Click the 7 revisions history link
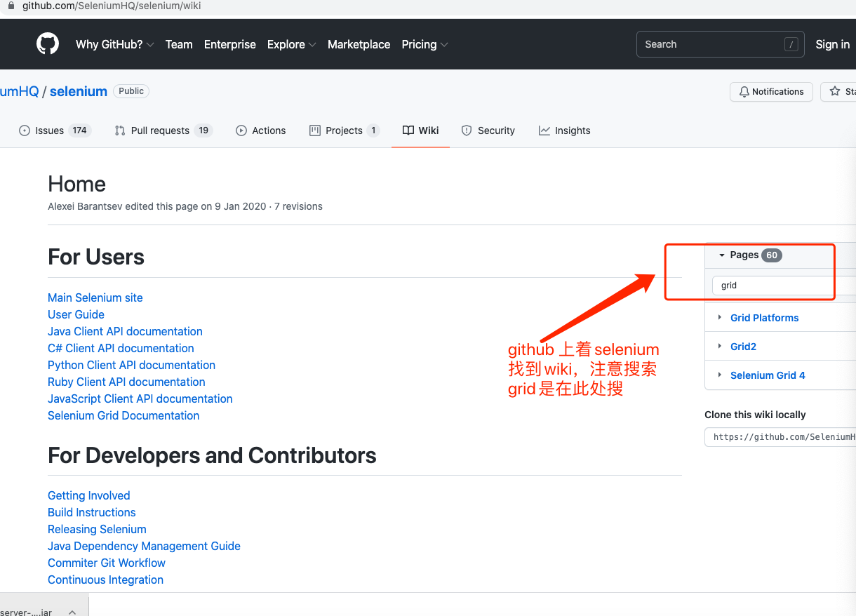 [x=298, y=206]
